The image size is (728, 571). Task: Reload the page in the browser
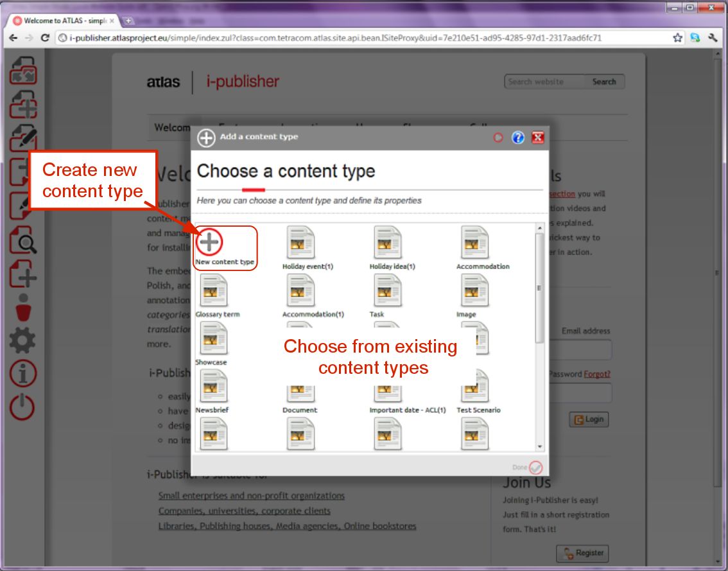(45, 38)
